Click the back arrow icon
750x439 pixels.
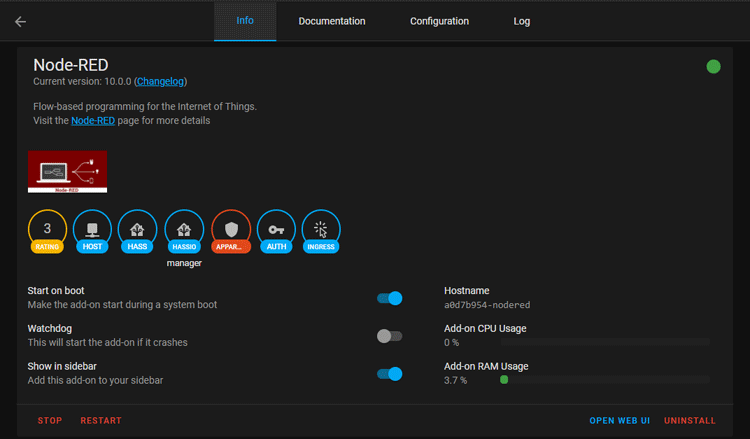(21, 21)
